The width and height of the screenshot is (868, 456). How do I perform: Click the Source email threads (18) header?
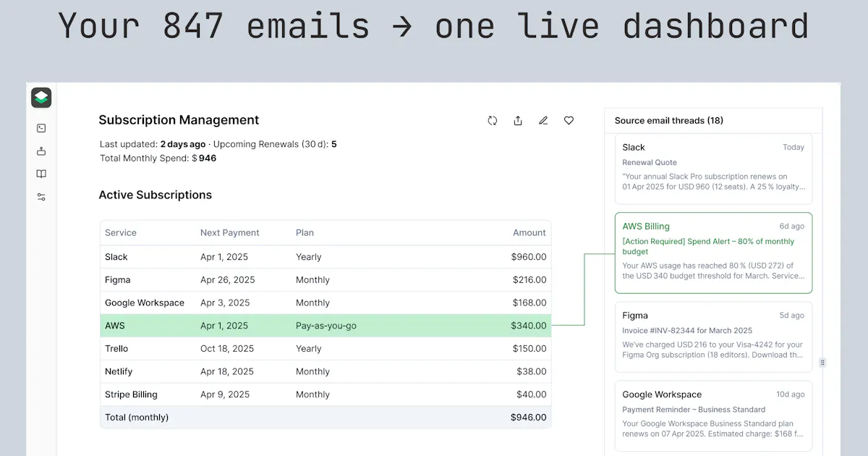pos(669,121)
